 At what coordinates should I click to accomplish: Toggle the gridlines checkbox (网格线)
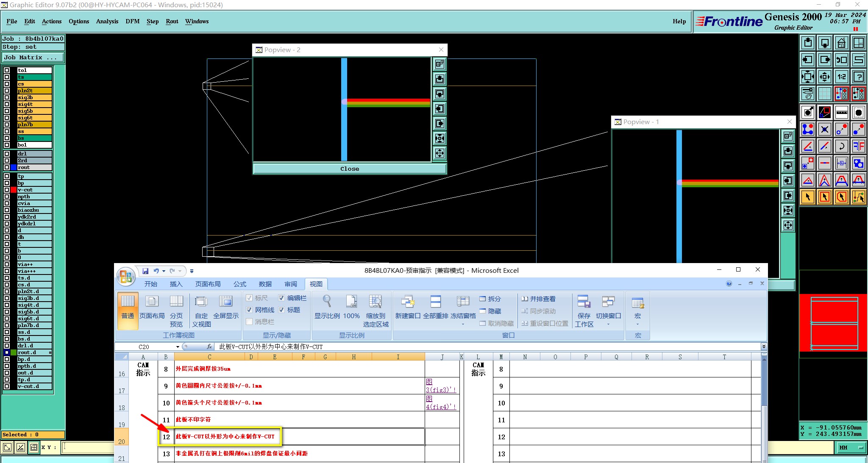point(250,310)
